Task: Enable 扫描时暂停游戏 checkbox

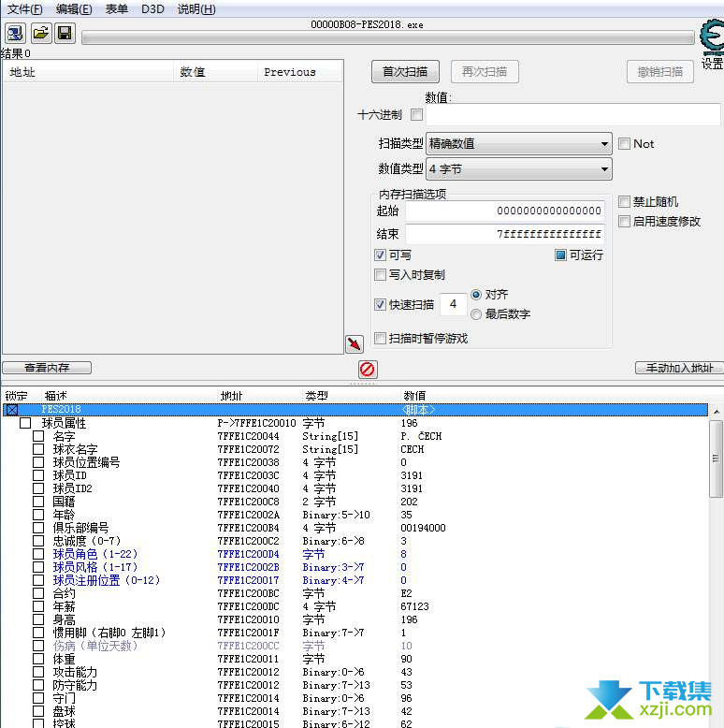Action: [380, 339]
